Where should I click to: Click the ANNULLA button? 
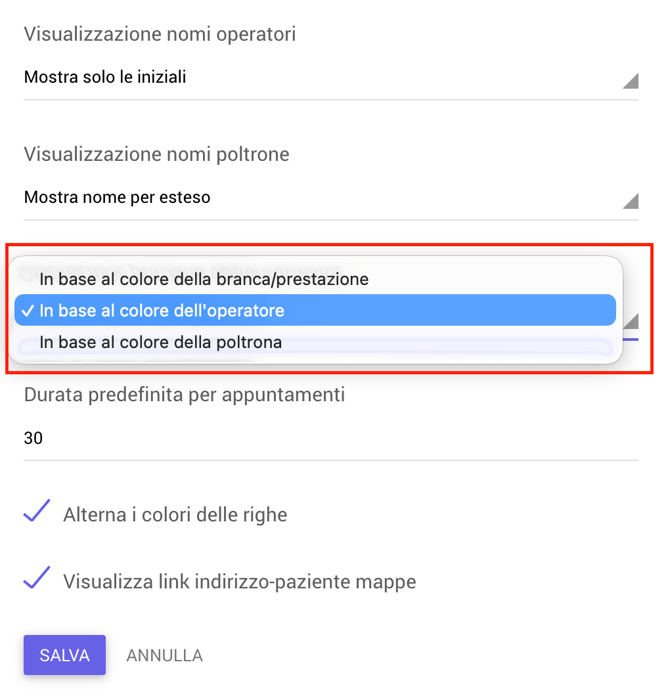165,655
